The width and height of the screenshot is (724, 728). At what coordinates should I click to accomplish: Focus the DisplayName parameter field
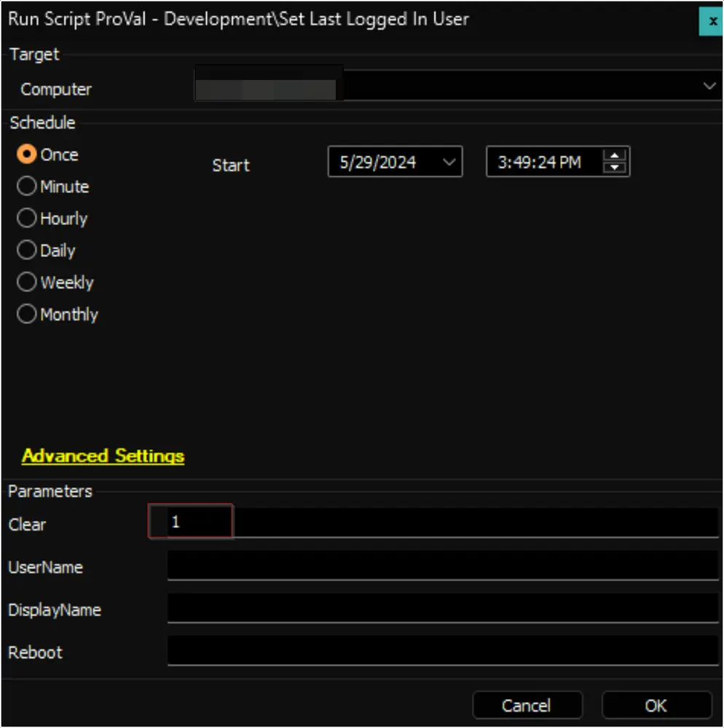tap(443, 608)
